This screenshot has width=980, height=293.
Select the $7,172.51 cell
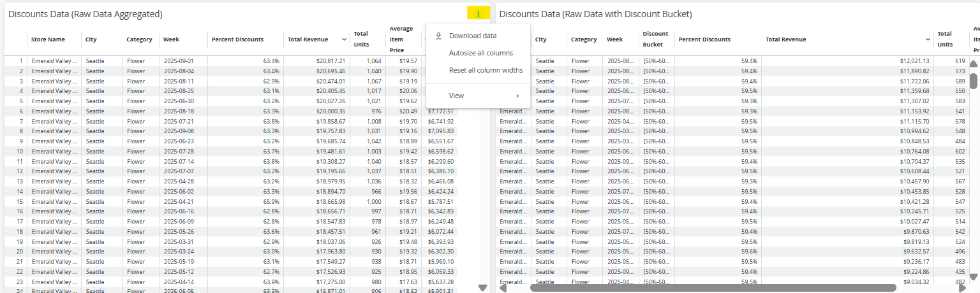(440, 111)
